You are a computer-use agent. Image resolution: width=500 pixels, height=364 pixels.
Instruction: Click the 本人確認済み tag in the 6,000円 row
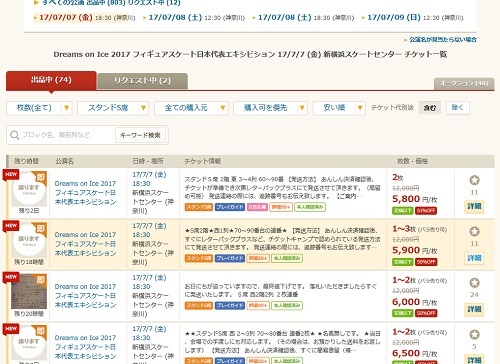[x=287, y=305]
